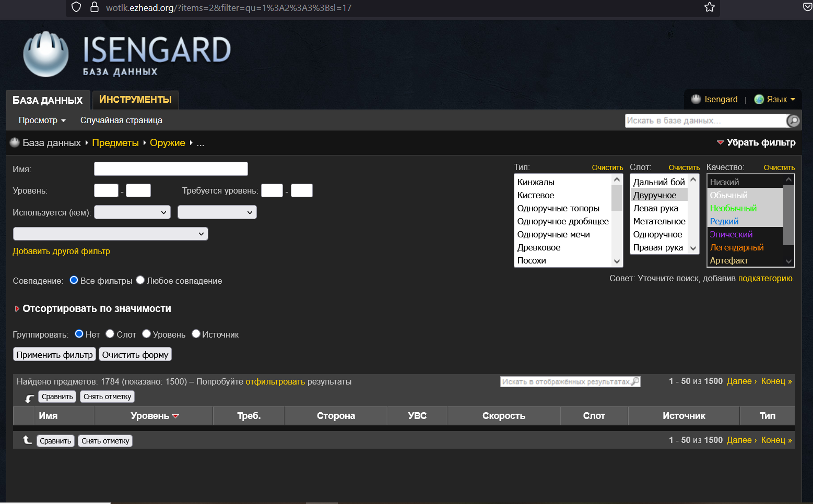
Task: Open the first Используется (кем) dropdown
Action: tap(132, 212)
